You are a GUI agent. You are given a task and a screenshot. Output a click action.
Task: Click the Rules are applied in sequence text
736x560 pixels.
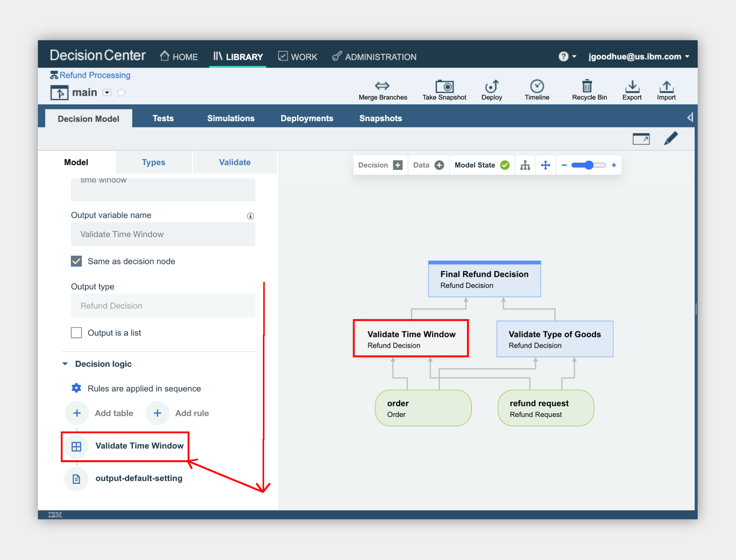[144, 389]
